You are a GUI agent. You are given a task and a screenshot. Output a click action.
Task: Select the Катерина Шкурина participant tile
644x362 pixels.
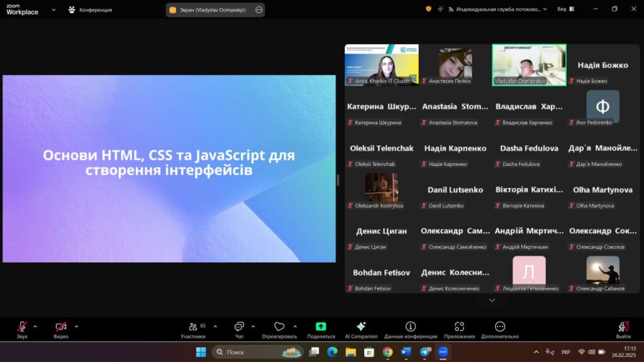[382, 106]
